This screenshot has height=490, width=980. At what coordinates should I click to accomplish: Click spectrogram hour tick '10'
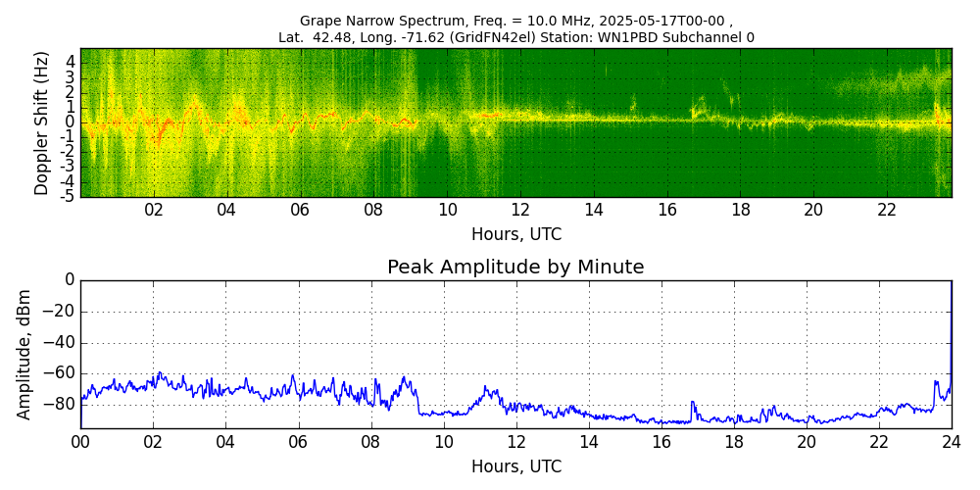pyautogui.click(x=447, y=212)
